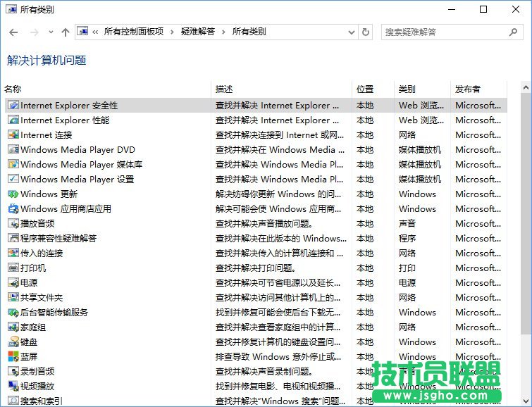Click the Windows Media Player DVD icon

[x=13, y=149]
